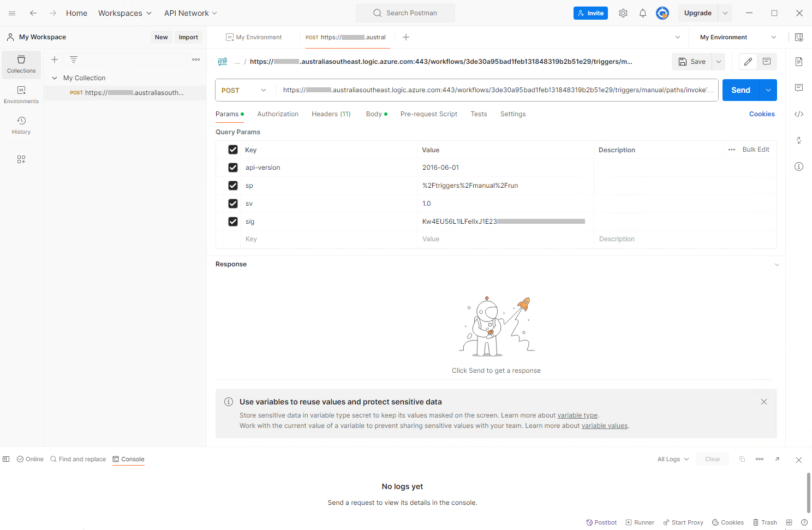This screenshot has height=530, width=812.
Task: Uncheck the api-version parameter checkbox
Action: coord(233,168)
